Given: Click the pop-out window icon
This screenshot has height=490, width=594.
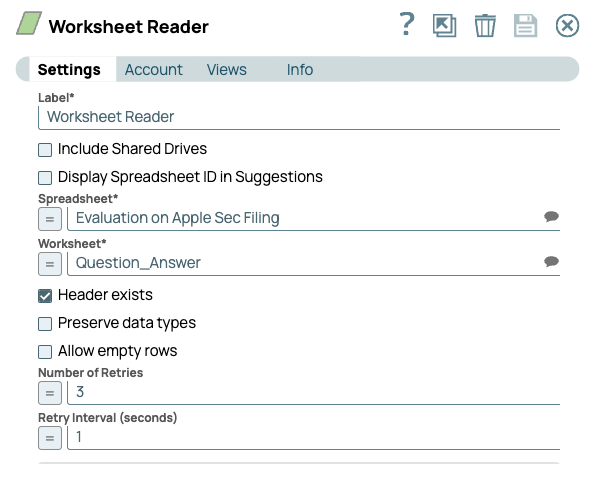Looking at the screenshot, I should (445, 26).
